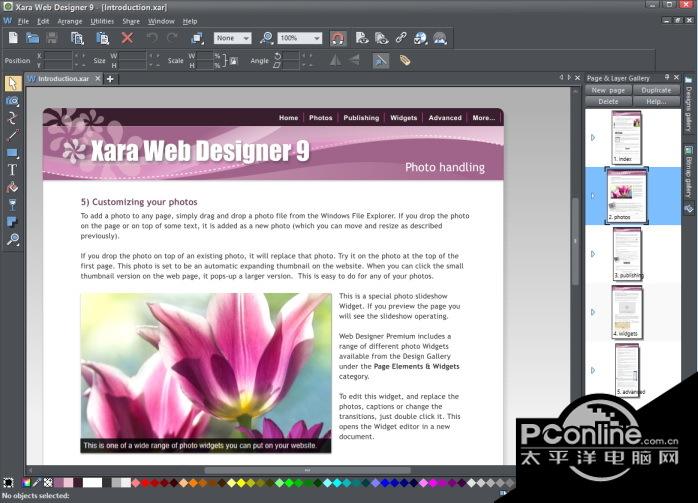The image size is (698, 503).
Task: Open a file with folder icon
Action: point(32,38)
